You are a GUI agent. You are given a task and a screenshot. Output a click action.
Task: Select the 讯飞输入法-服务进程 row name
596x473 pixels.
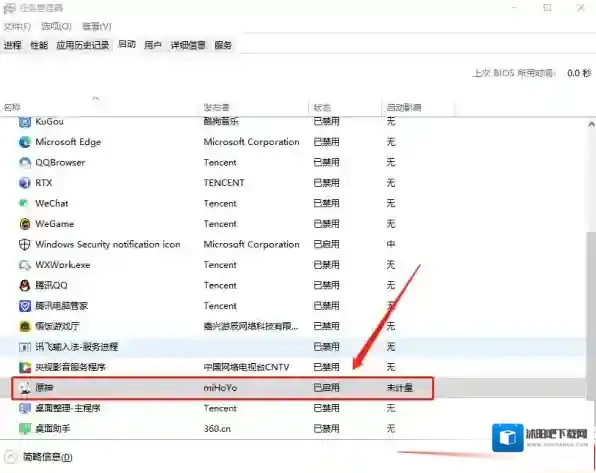[x=77, y=347]
